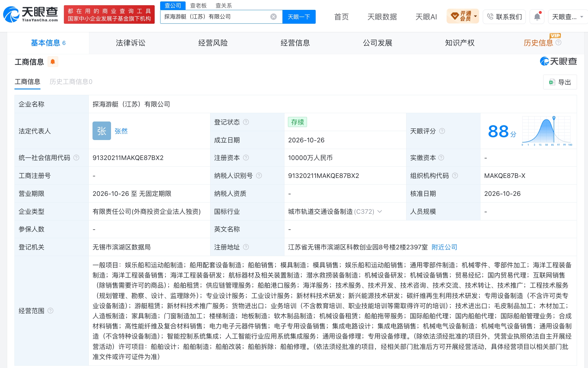Open the 历史工商信息0 sub-tab

pyautogui.click(x=71, y=82)
